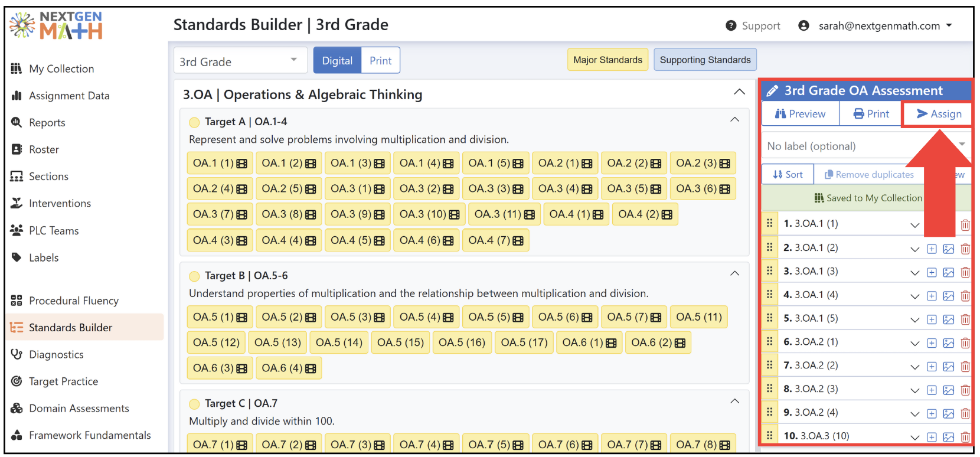The width and height of the screenshot is (980, 457).
Task: Toggle the Supporting Standards filter
Action: [705, 60]
